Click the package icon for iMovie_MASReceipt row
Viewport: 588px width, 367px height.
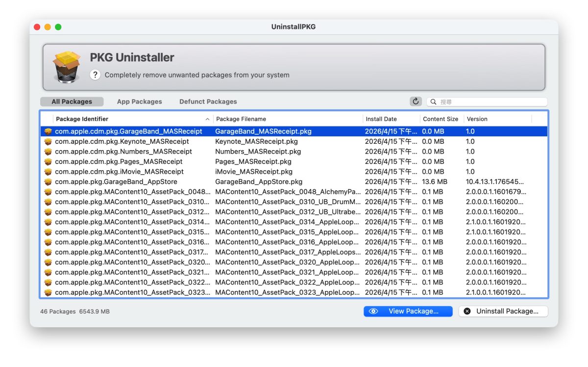[48, 172]
